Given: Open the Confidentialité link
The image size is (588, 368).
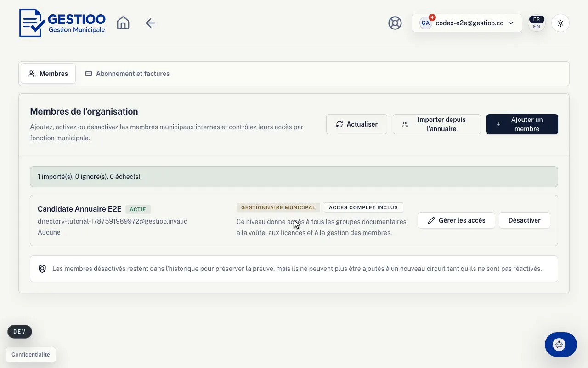Looking at the screenshot, I should tap(31, 355).
